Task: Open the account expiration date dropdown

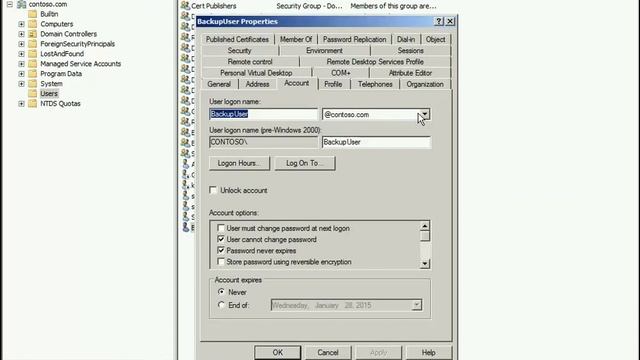Action: pyautogui.click(x=416, y=305)
